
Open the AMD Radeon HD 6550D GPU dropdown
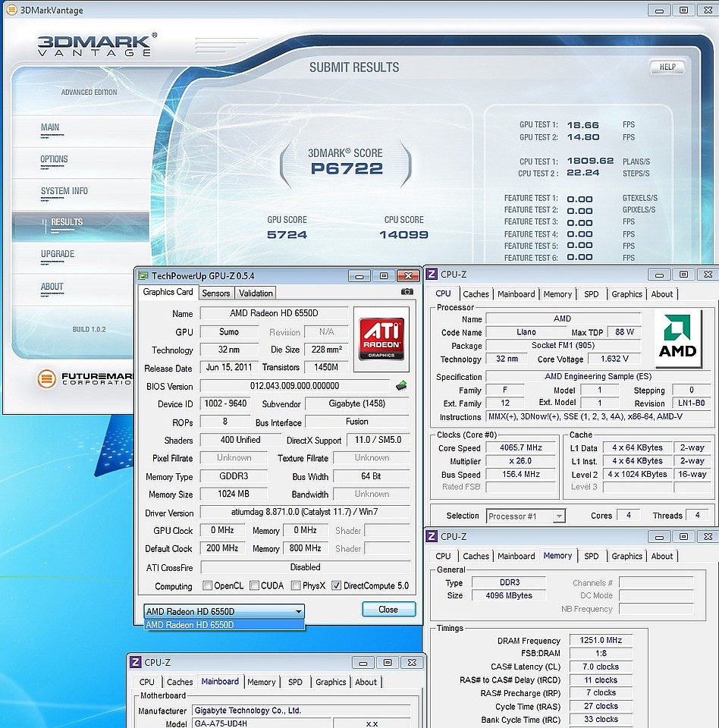(224, 611)
